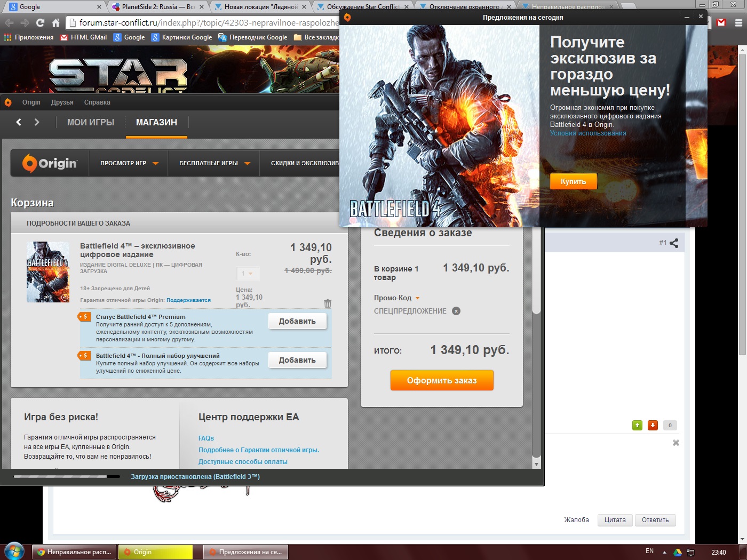Switch to the PlanetSide 2: Russia tab
747x560 pixels.
[x=157, y=7]
